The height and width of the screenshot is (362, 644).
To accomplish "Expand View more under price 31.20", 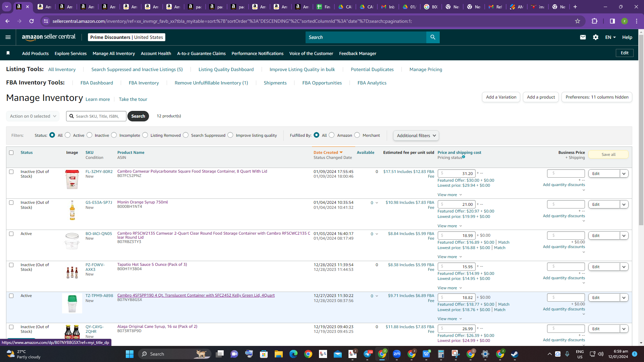I will (449, 195).
